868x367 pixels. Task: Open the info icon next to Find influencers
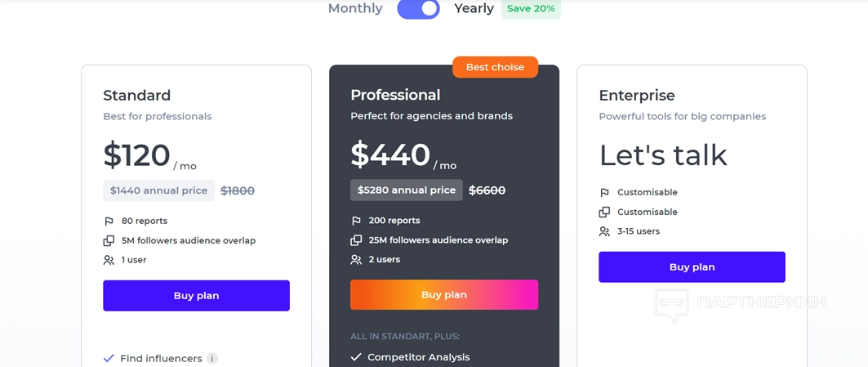pyautogui.click(x=212, y=358)
